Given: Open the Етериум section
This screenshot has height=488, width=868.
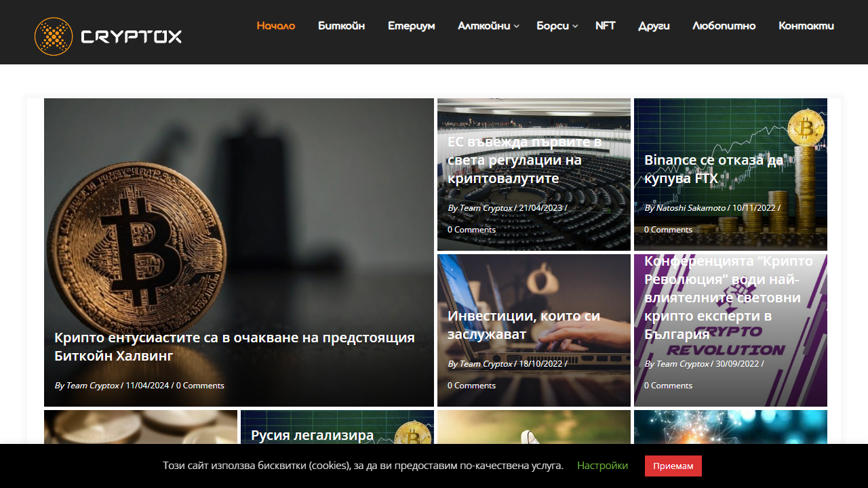Looking at the screenshot, I should (x=411, y=26).
